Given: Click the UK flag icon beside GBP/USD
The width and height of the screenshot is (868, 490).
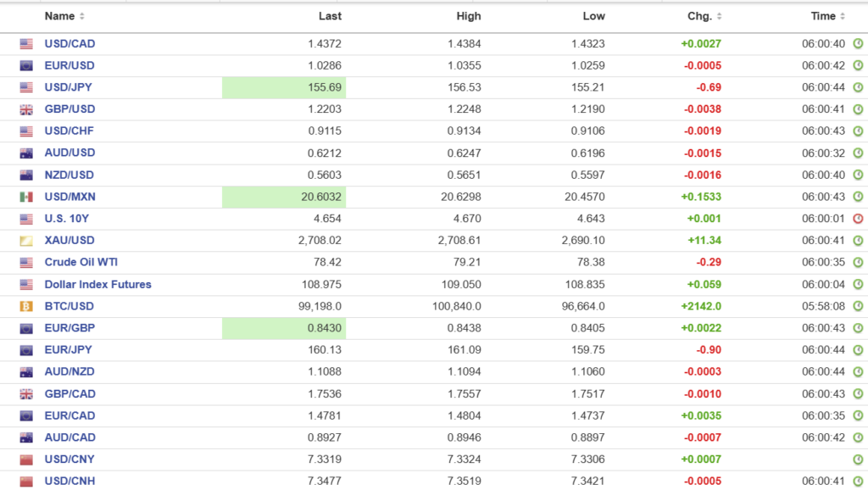Looking at the screenshot, I should 26,109.
